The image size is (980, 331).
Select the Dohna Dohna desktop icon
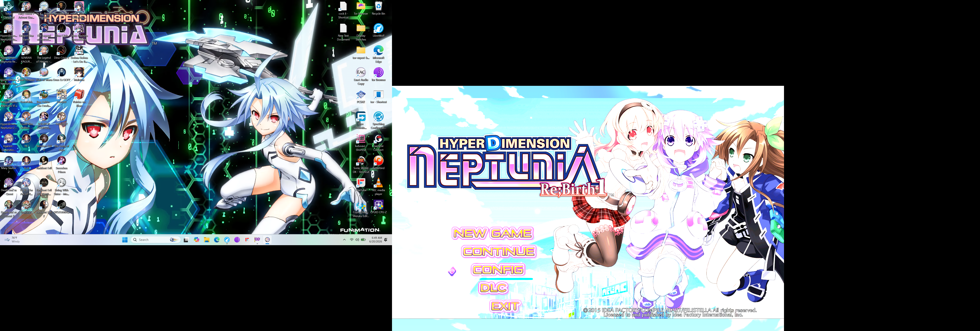click(79, 54)
